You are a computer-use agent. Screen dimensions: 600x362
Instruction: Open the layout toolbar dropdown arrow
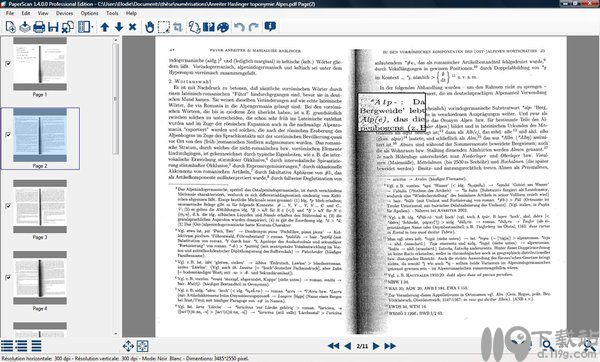click(x=93, y=27)
